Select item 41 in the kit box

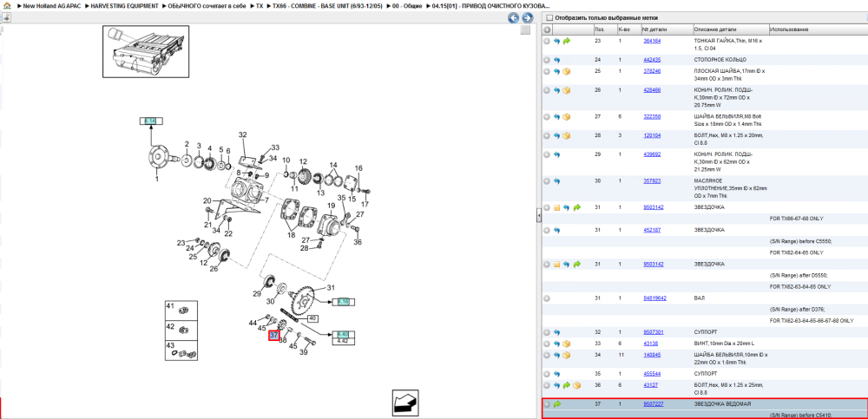[181, 311]
